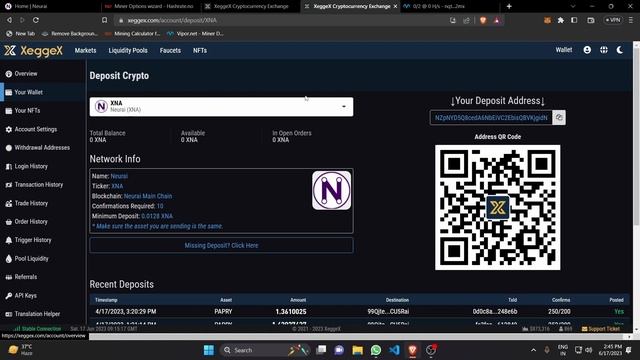Click the 1.3610025 amount cell
The image size is (640, 360).
[x=291, y=311]
